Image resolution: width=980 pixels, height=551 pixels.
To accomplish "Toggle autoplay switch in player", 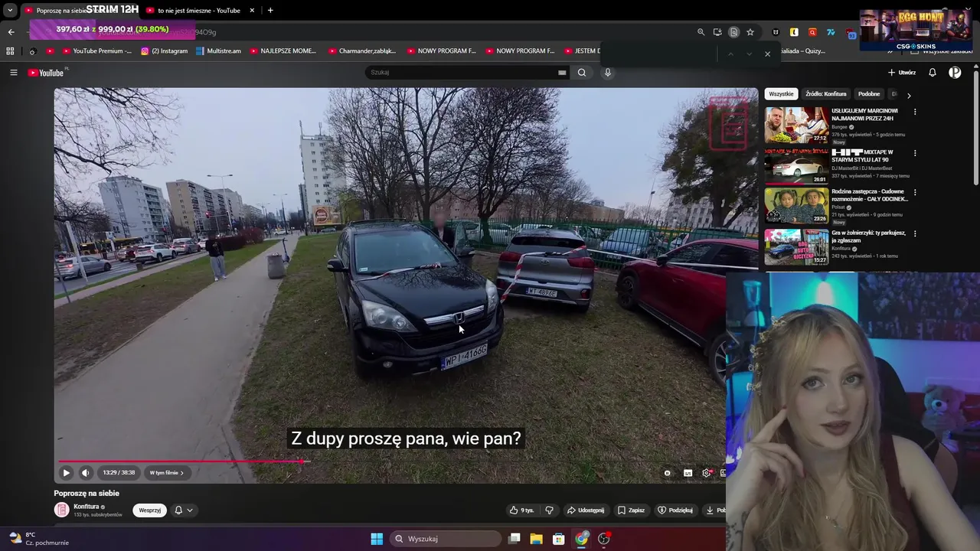I will pyautogui.click(x=667, y=473).
